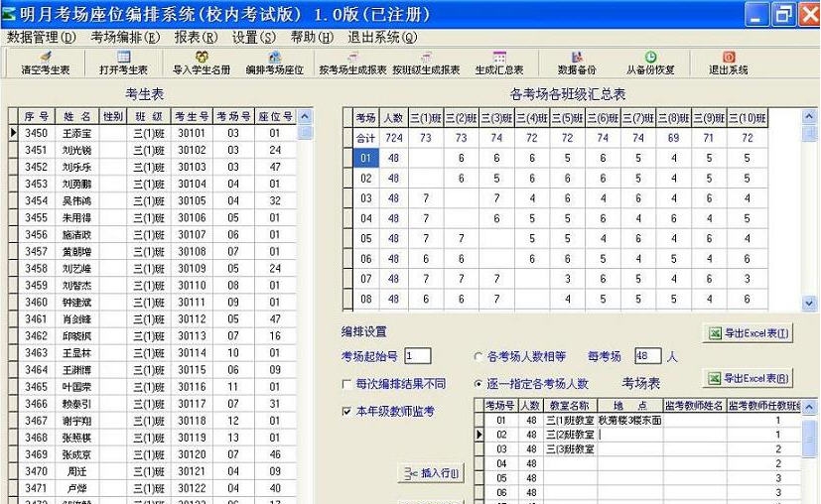
Task: Click the 考场起始号 input field
Action: pyautogui.click(x=418, y=356)
